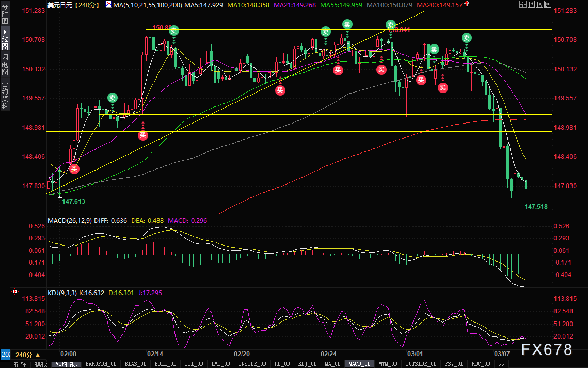Screen dimensions: 588x368
Task: Click the MA(5,10,21,55,100,200) parameter label
Action: pyautogui.click(x=148, y=5)
